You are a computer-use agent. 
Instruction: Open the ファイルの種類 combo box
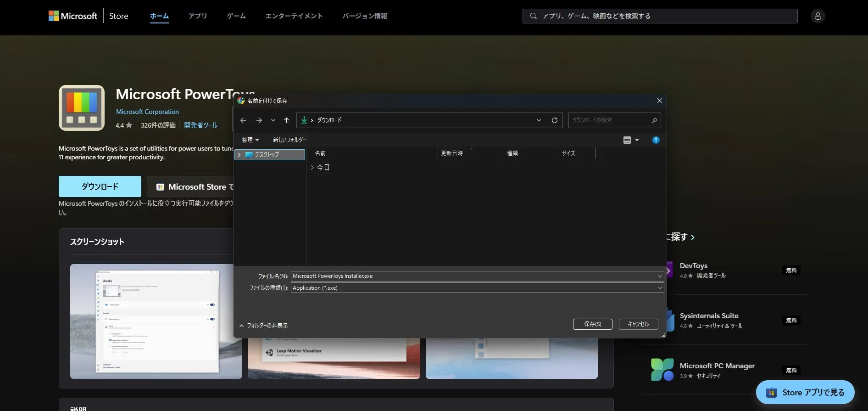(477, 288)
